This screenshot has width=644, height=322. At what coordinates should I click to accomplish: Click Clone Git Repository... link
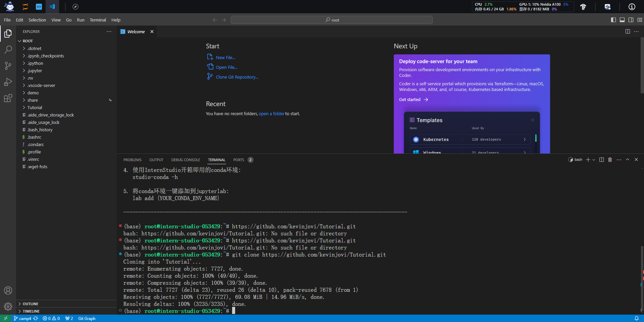pyautogui.click(x=237, y=77)
